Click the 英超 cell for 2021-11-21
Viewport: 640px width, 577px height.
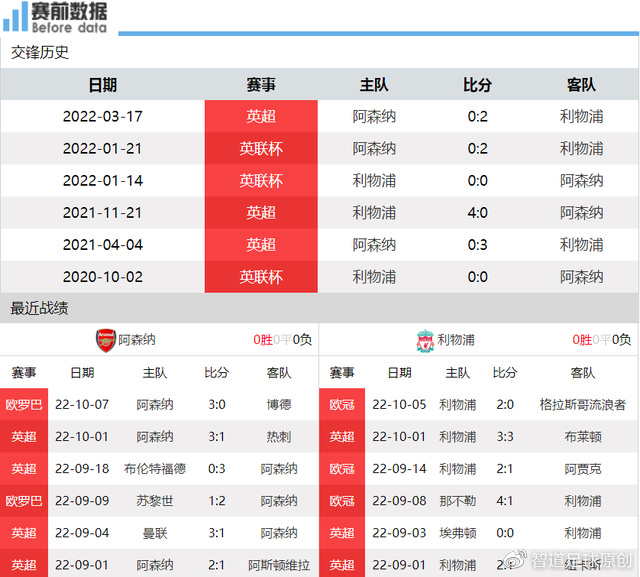pyautogui.click(x=261, y=213)
